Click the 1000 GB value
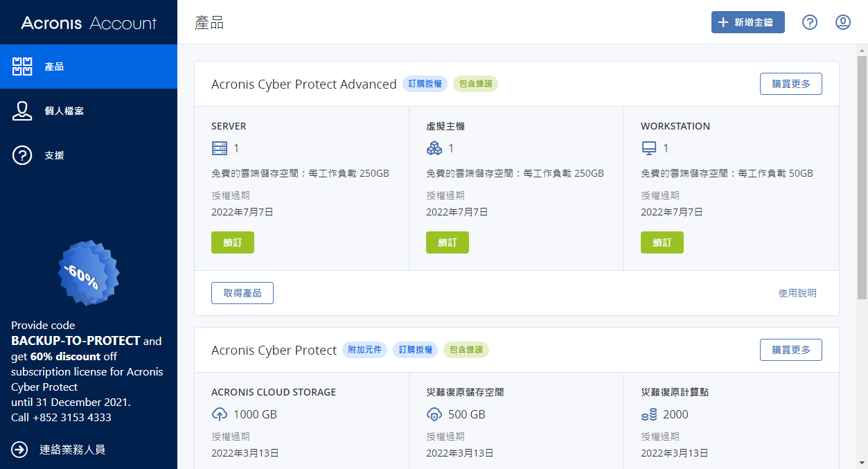 pyautogui.click(x=255, y=414)
